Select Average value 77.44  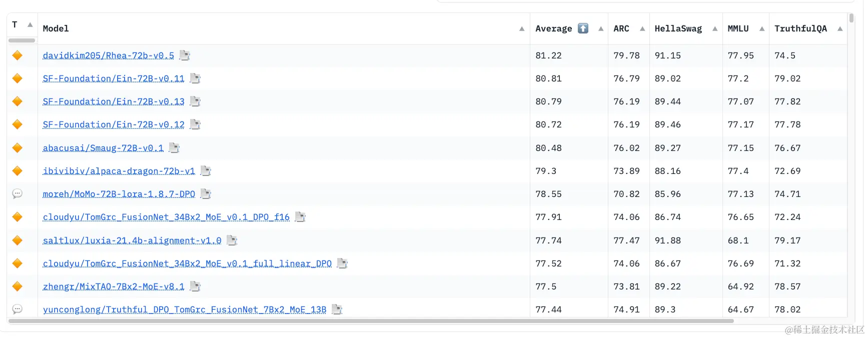[548, 309]
